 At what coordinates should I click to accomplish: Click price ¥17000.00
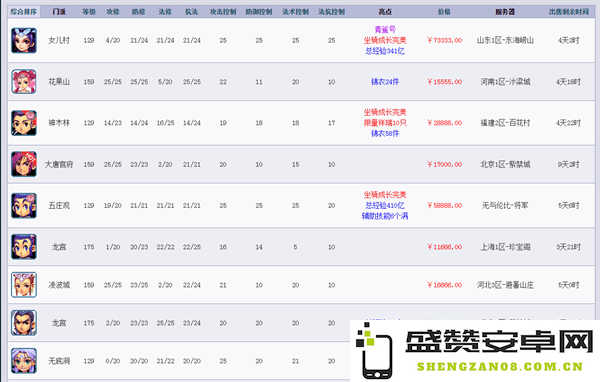coord(444,164)
